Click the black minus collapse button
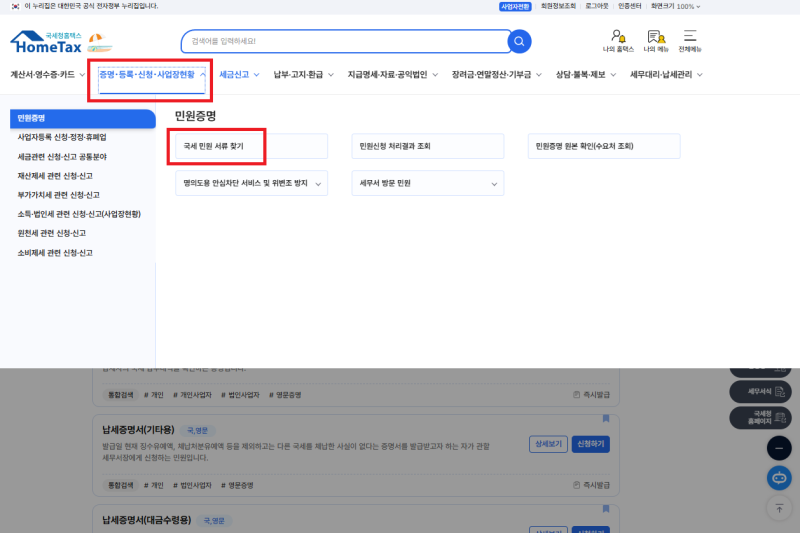Image resolution: width=800 pixels, height=533 pixels. point(779,448)
